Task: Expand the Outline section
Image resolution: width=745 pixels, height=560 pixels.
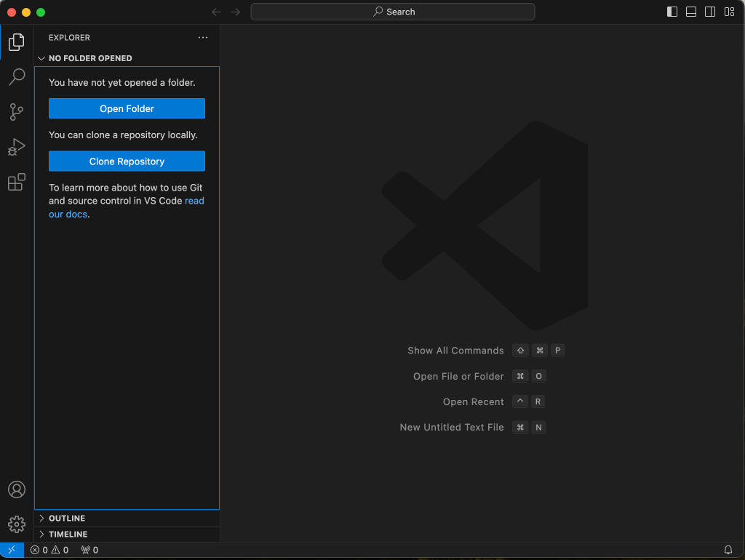Action: coord(67,518)
